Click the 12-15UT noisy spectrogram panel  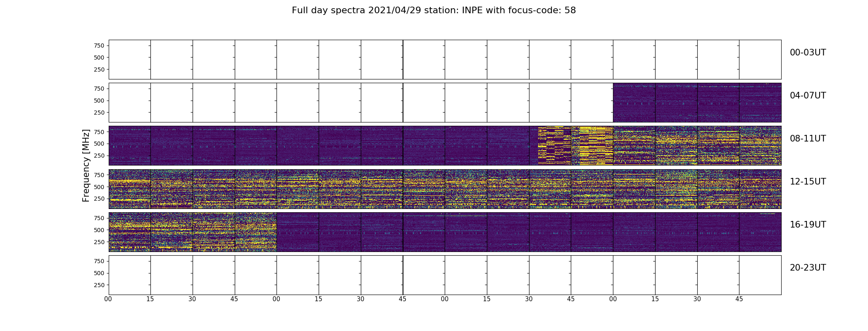(445, 189)
